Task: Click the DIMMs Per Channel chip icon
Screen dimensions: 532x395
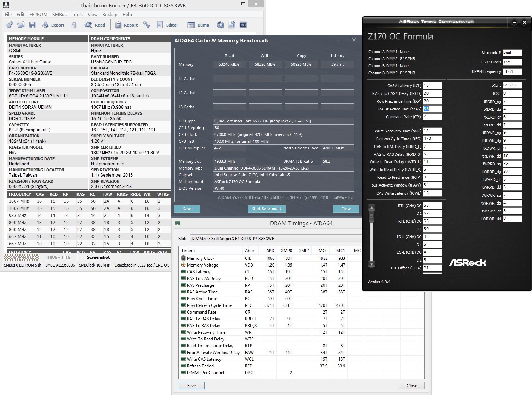Action: (183, 372)
